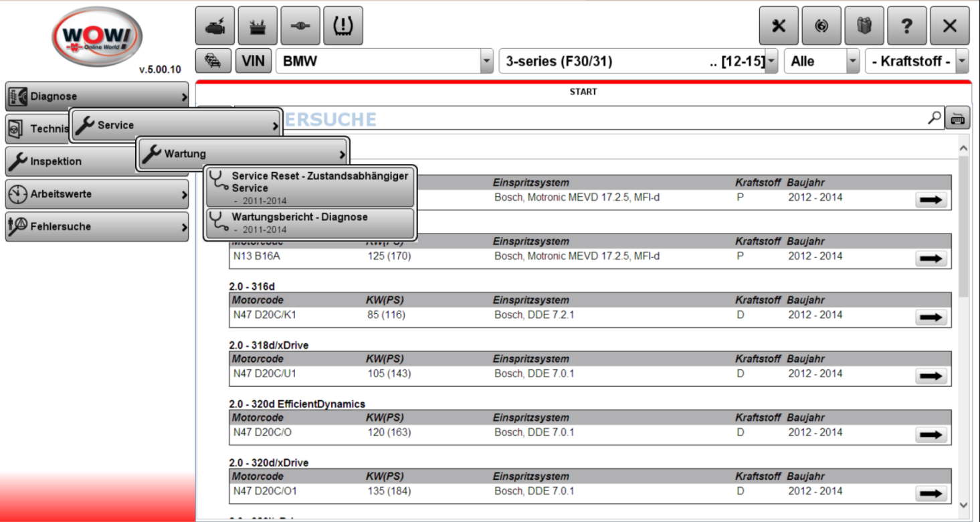This screenshot has height=522, width=980.
Task: Expand the Wartung submenu
Action: coord(243,154)
